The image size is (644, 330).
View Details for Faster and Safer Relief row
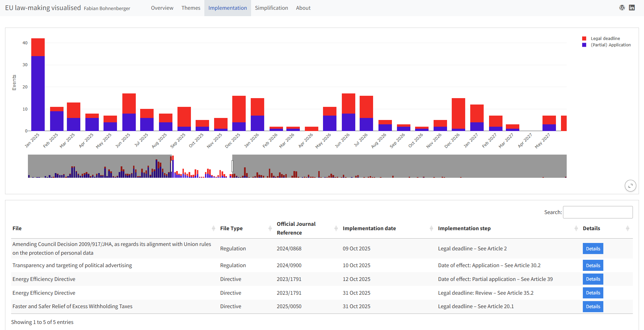[593, 306]
